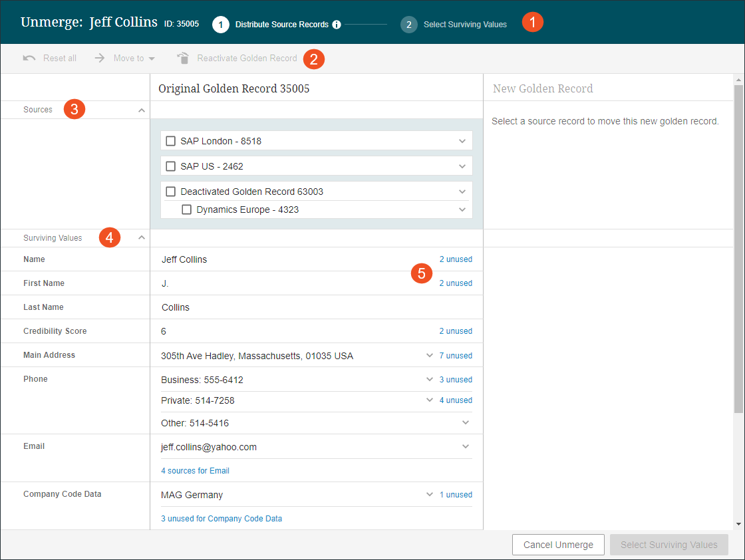
Task: Click the info icon beside Distribute Source Records
Action: (x=337, y=25)
